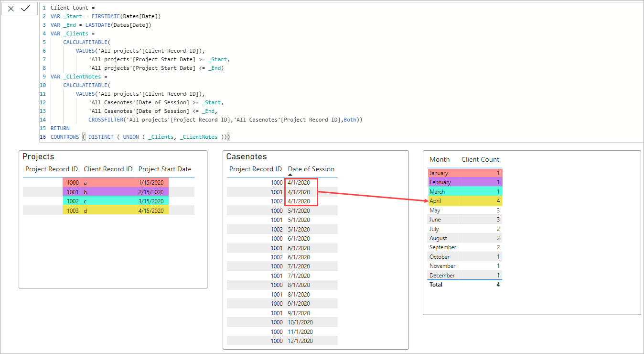Viewport: 644px width, 354px height.
Task: Click the Month column header
Action: [x=440, y=159]
